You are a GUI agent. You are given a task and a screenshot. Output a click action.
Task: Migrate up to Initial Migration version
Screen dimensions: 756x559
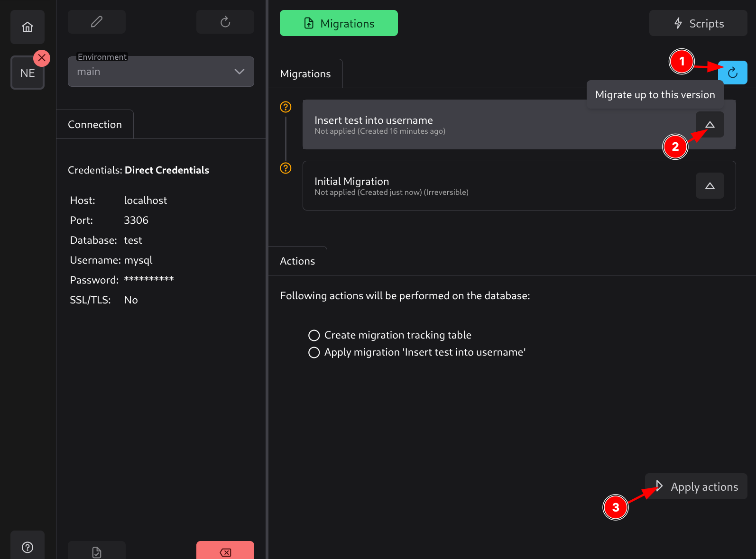point(710,186)
